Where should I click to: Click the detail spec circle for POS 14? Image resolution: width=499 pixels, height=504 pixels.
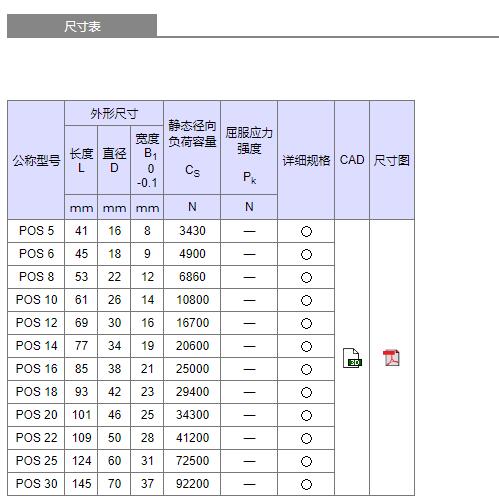(306, 346)
